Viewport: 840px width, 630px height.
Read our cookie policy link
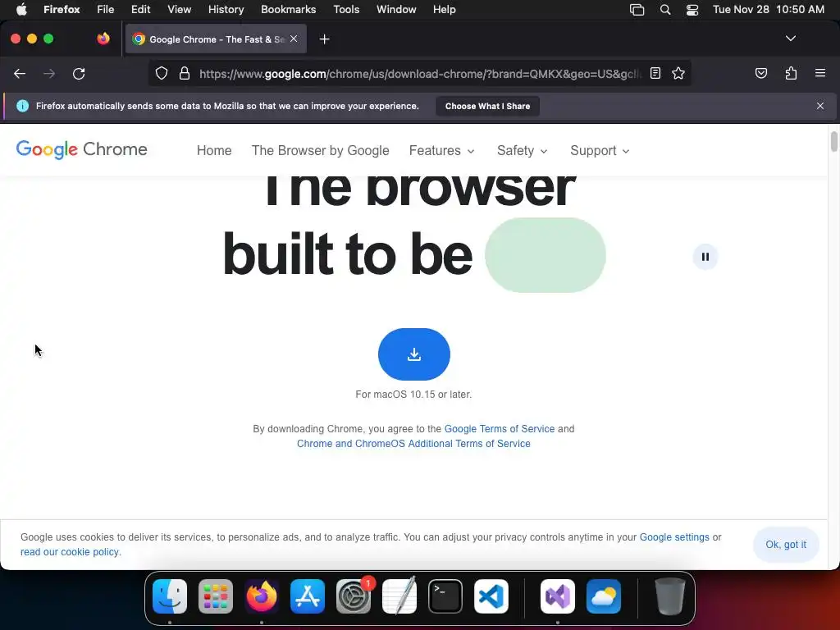click(70, 552)
